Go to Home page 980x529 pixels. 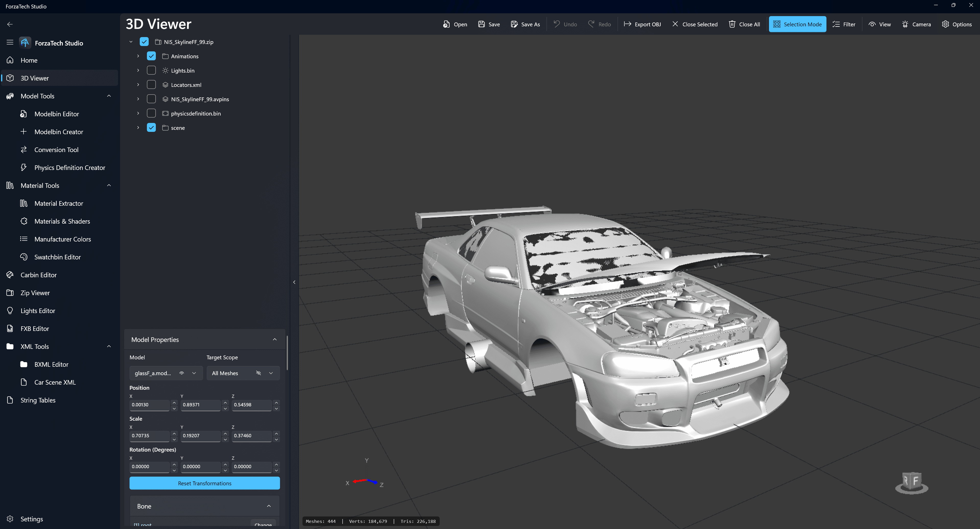click(59, 60)
